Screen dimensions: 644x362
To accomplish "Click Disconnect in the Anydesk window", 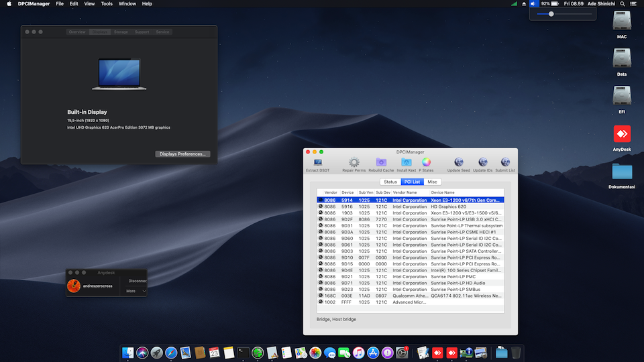I will (137, 281).
